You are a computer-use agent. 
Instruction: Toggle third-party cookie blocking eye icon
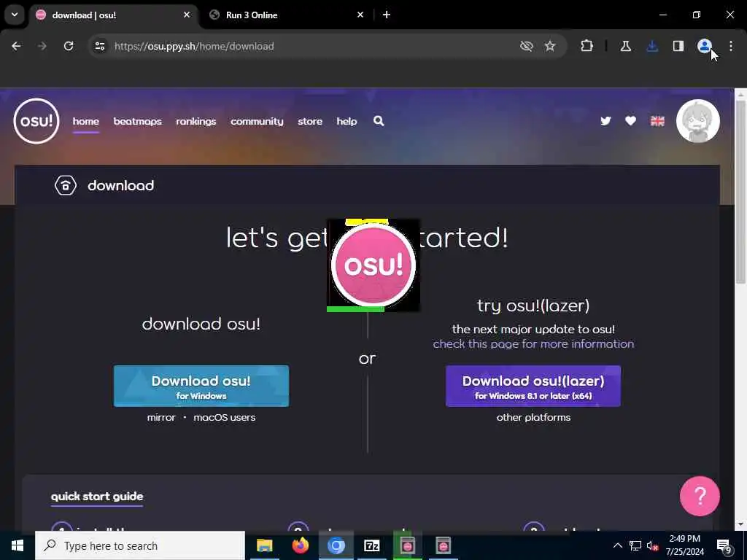coord(526,46)
